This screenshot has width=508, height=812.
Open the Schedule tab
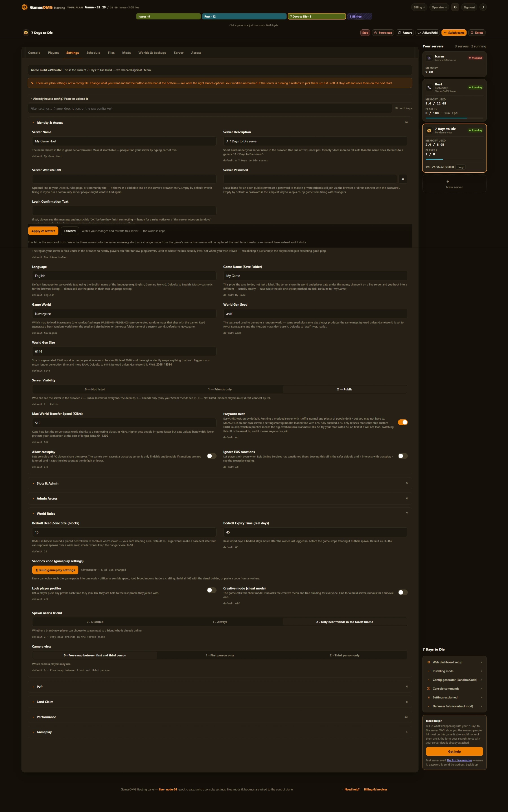tap(93, 53)
